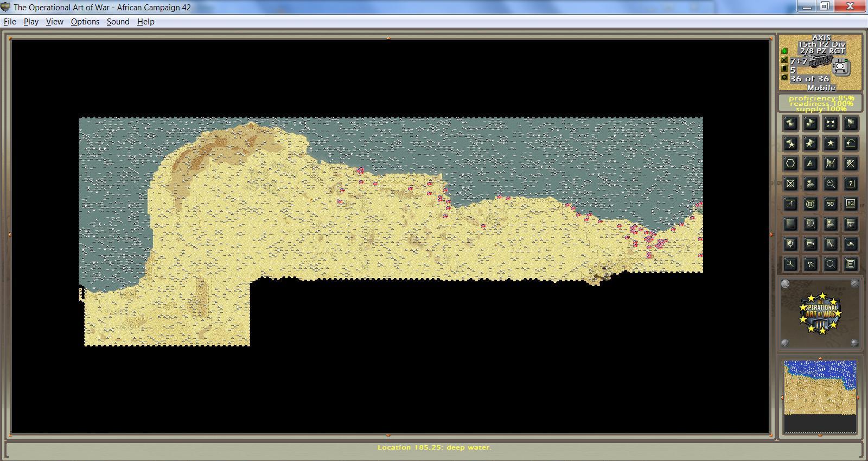
Task: Open the weather sun-and-cloud button
Action: click(x=810, y=184)
